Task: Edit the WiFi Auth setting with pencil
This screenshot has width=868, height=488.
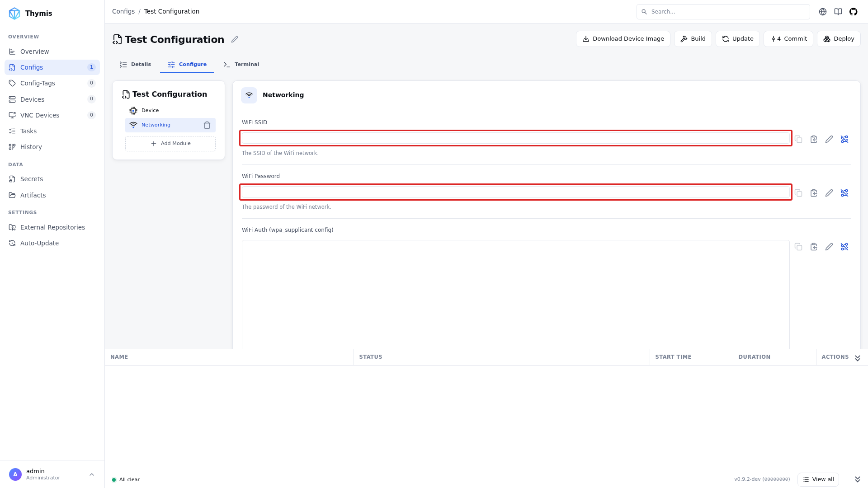Action: point(829,247)
